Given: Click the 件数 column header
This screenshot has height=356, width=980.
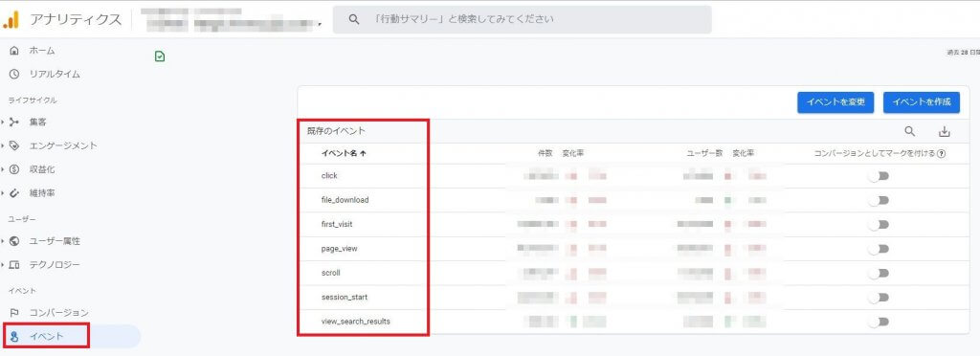Looking at the screenshot, I should [546, 154].
